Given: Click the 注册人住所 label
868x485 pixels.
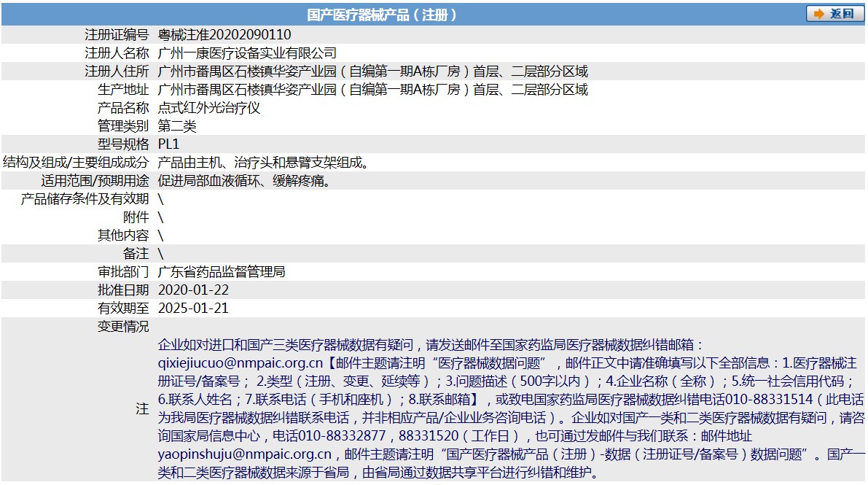Looking at the screenshot, I should (x=117, y=71).
